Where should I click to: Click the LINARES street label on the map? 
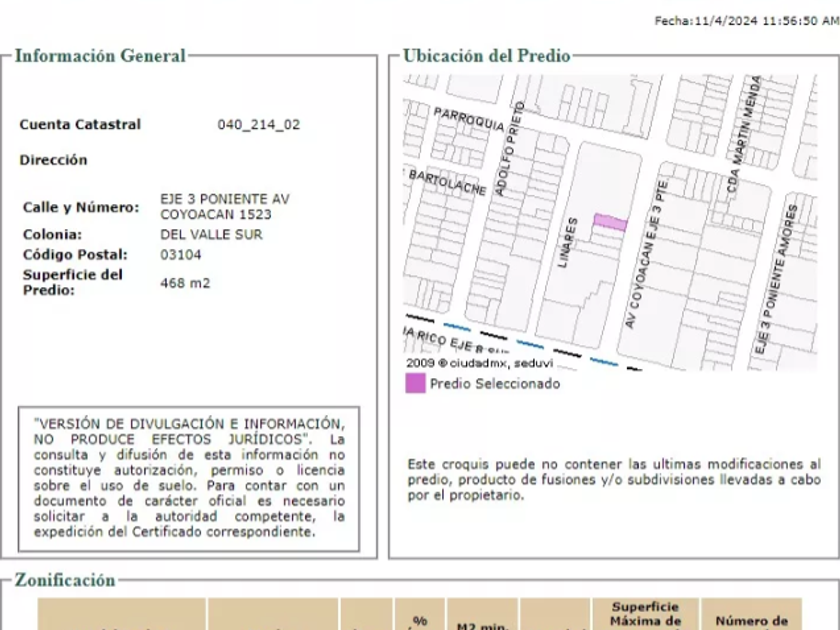coord(568,243)
